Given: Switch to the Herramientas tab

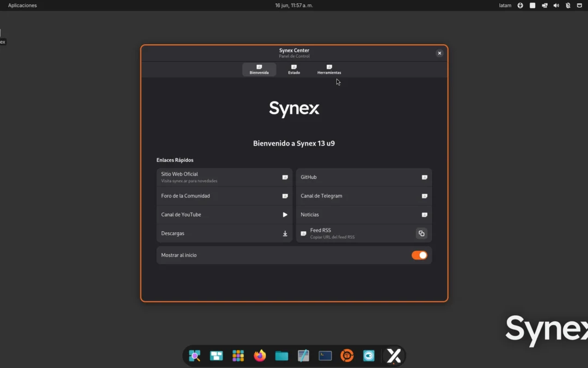Looking at the screenshot, I should (329, 69).
